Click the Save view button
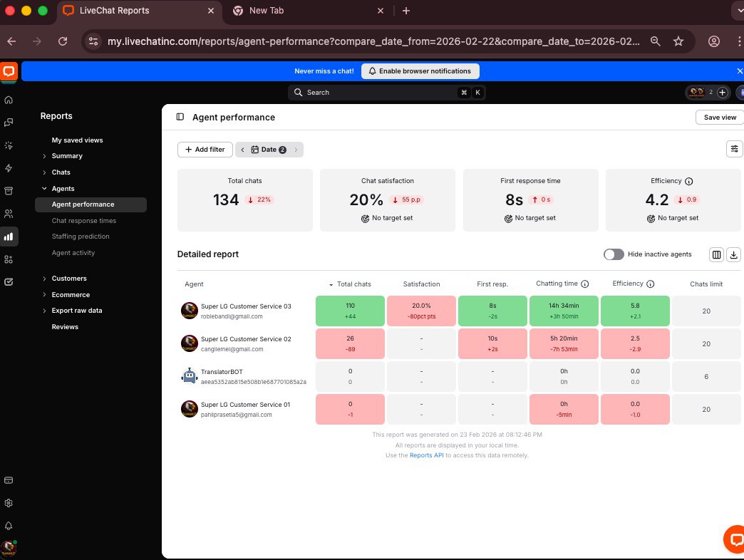This screenshot has width=744, height=560. [719, 117]
